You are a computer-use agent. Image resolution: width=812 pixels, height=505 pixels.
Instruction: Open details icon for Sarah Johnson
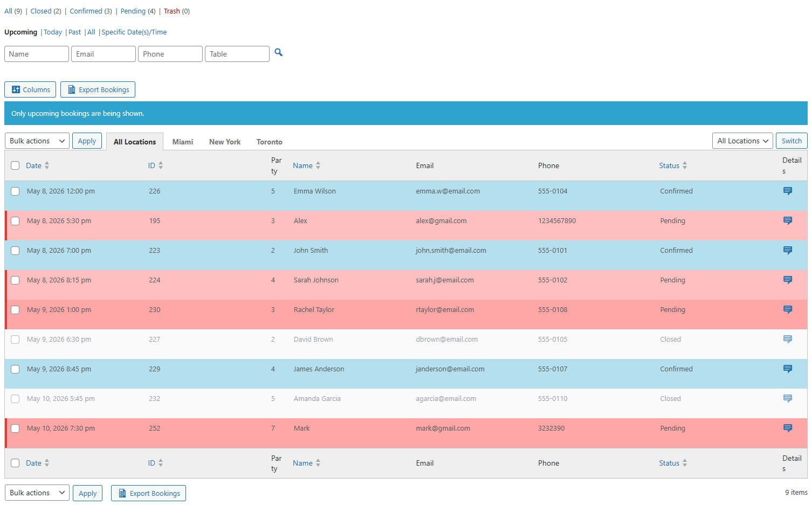(787, 280)
